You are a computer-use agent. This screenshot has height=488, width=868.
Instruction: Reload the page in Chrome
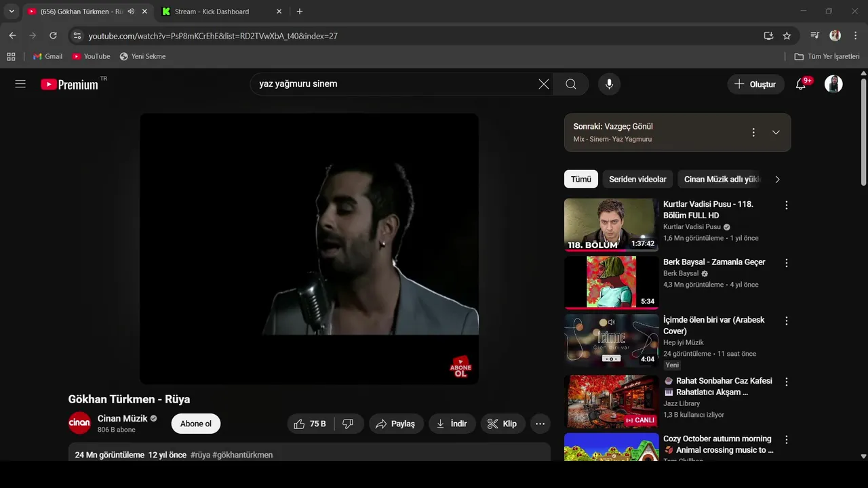pyautogui.click(x=53, y=35)
